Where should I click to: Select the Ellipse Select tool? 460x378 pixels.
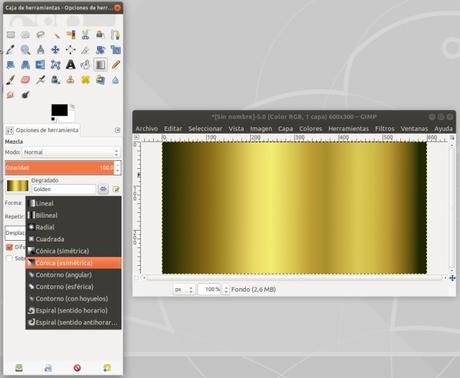coord(25,35)
